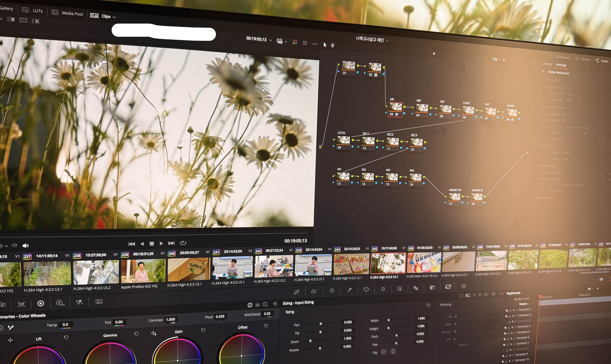The image size is (611, 364).
Task: Open the Color Match chart palette
Action: coord(21,304)
